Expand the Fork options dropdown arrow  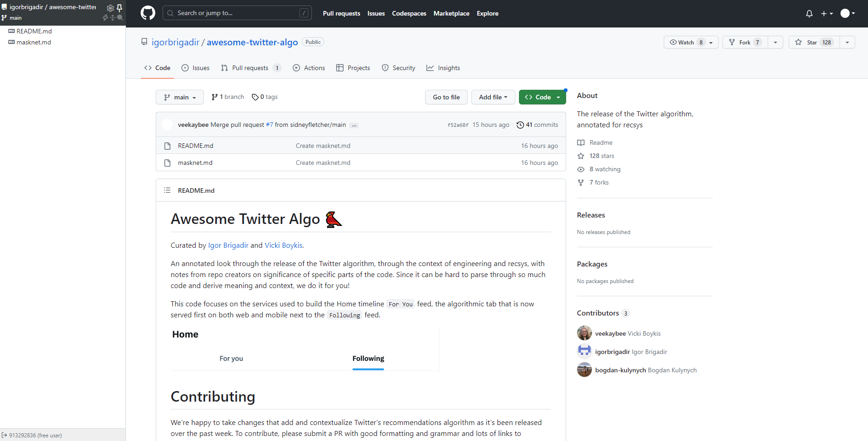point(775,42)
